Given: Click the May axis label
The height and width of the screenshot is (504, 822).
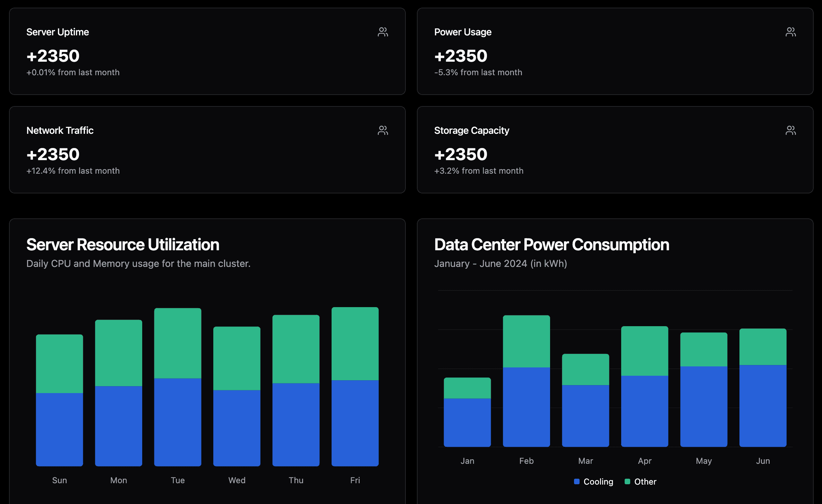Looking at the screenshot, I should 704,461.
